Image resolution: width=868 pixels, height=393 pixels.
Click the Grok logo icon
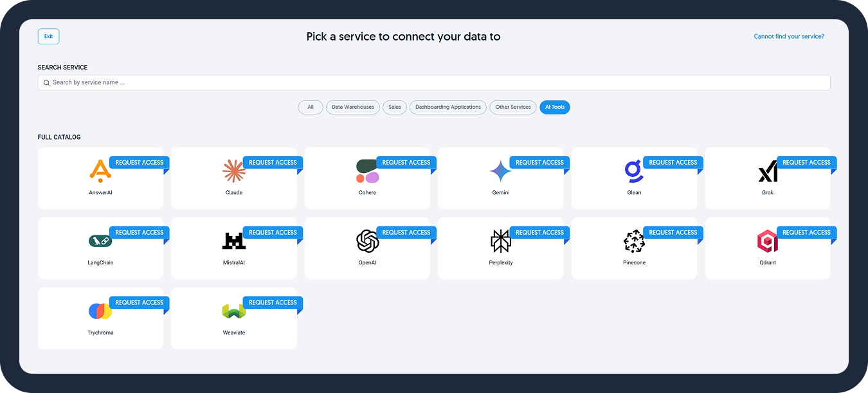coord(768,171)
